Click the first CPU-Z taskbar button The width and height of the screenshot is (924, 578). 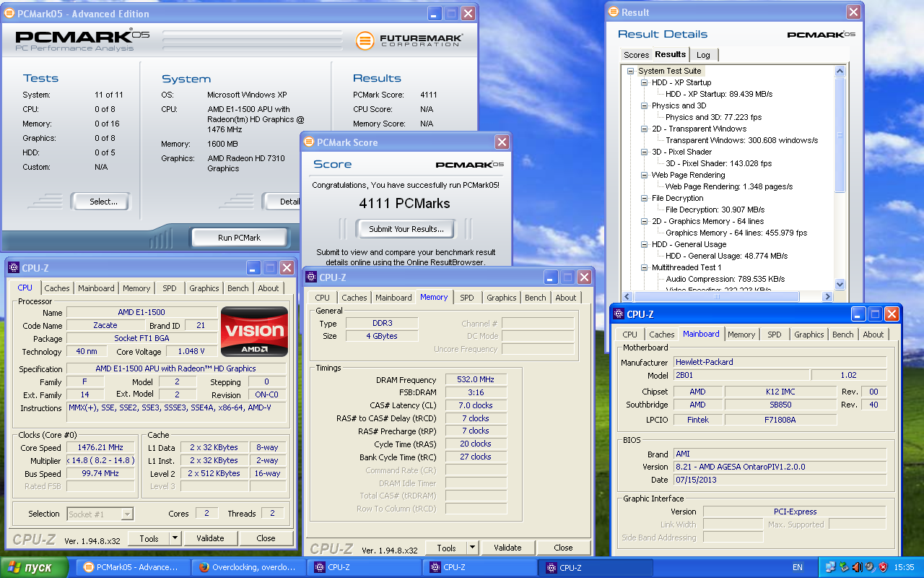365,567
